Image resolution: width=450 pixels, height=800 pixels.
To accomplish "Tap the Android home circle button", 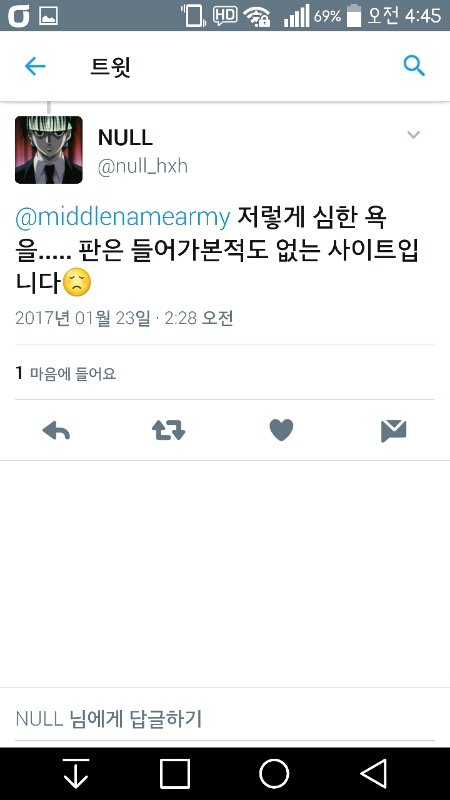I will coord(274,773).
